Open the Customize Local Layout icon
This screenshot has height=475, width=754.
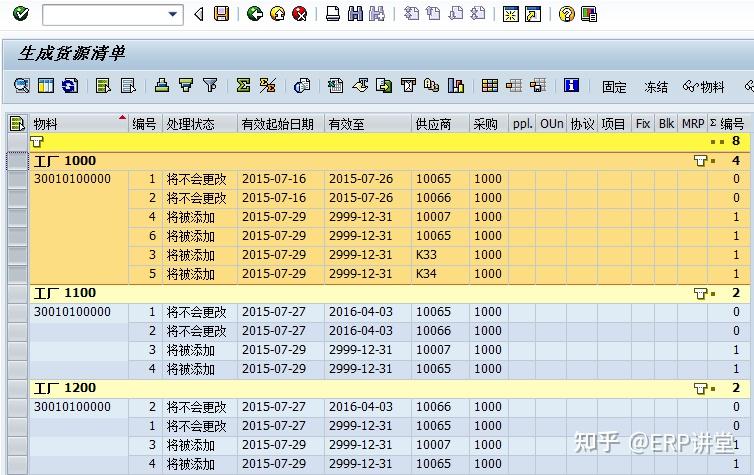[589, 13]
